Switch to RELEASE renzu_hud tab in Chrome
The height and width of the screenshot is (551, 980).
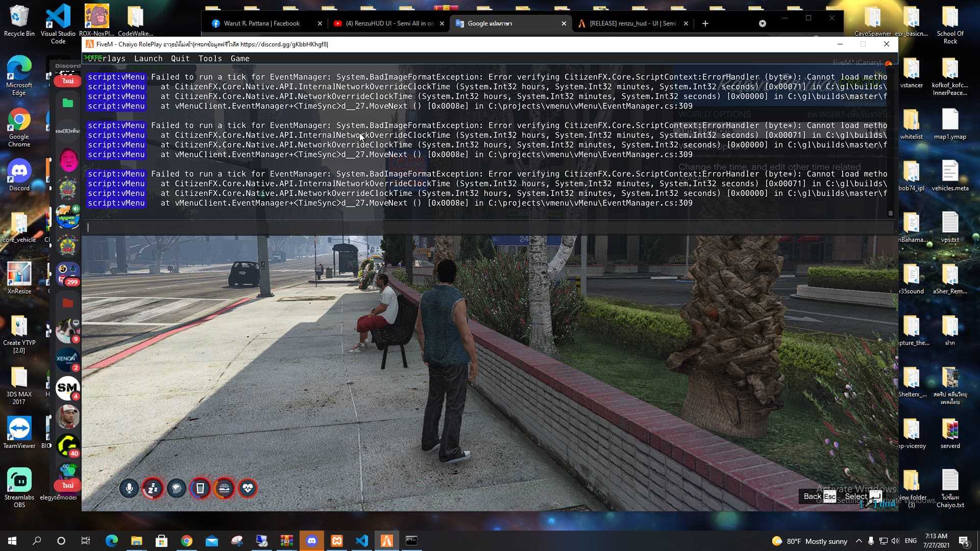(632, 23)
